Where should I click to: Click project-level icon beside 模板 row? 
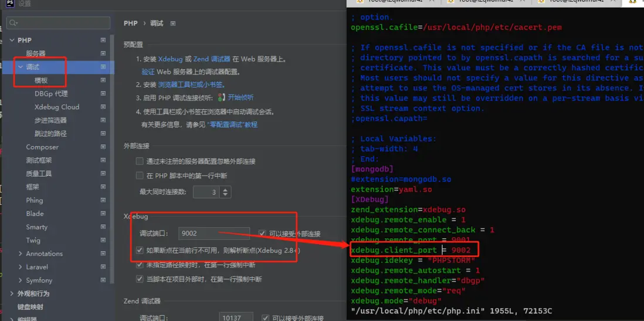tap(103, 80)
